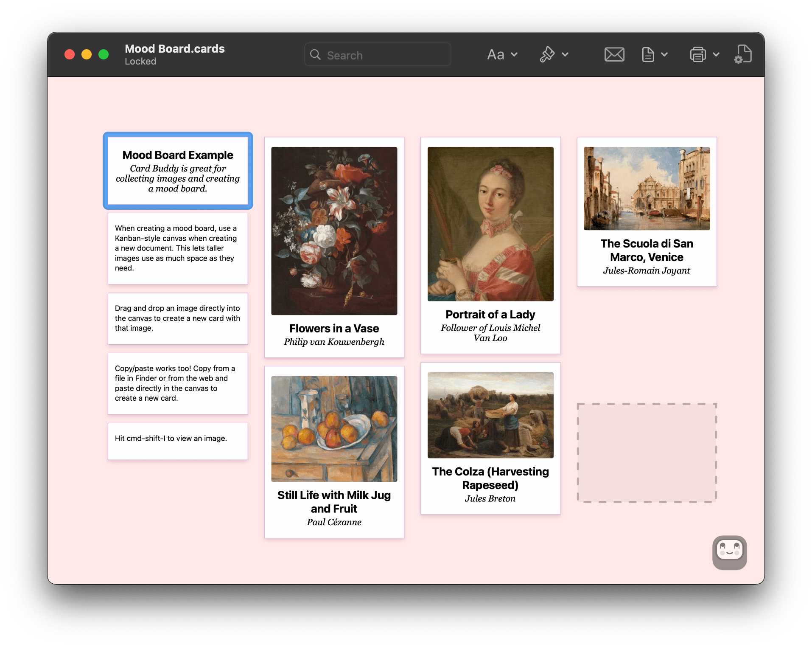
Task: Click 'Jules Breton' artist name
Action: pos(490,498)
